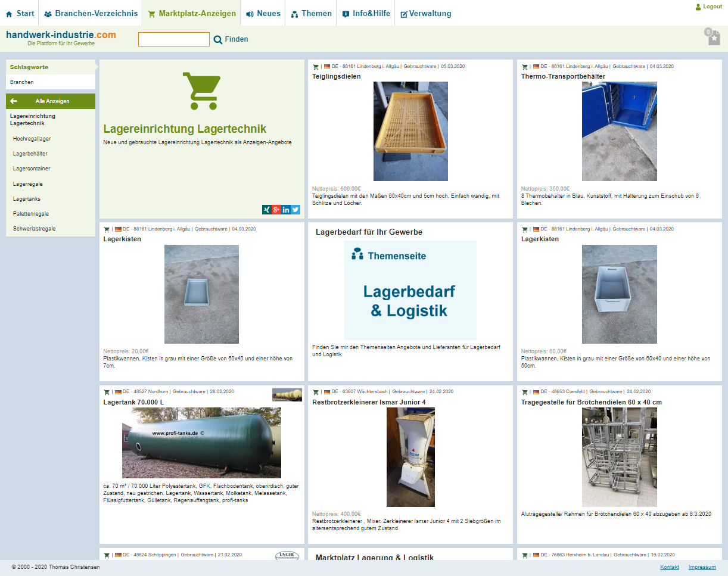728x576 pixels.
Task: Select the Hochregallager category
Action: pos(32,139)
